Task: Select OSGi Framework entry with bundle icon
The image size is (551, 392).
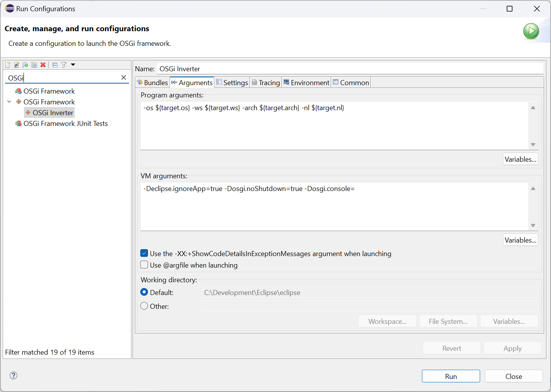Action: 45,91
